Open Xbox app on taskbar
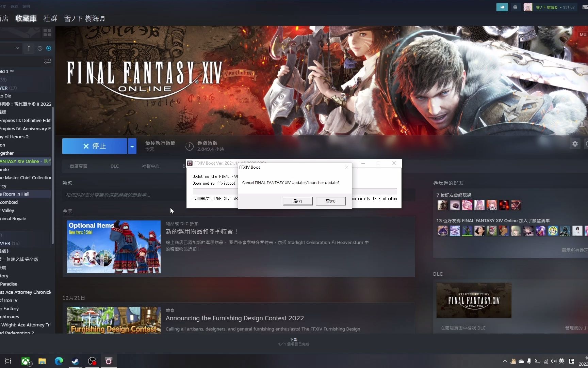588x368 pixels. point(26,361)
